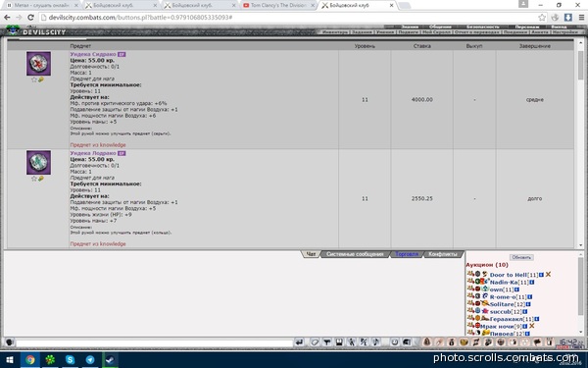Click the Обновить refresh button
Image resolution: width=588 pixels, height=368 pixels.
pyautogui.click(x=521, y=257)
